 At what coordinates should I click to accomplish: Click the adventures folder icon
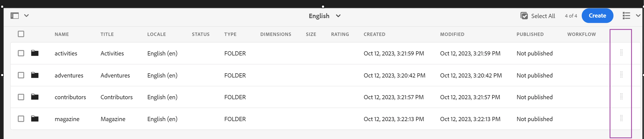coord(35,75)
